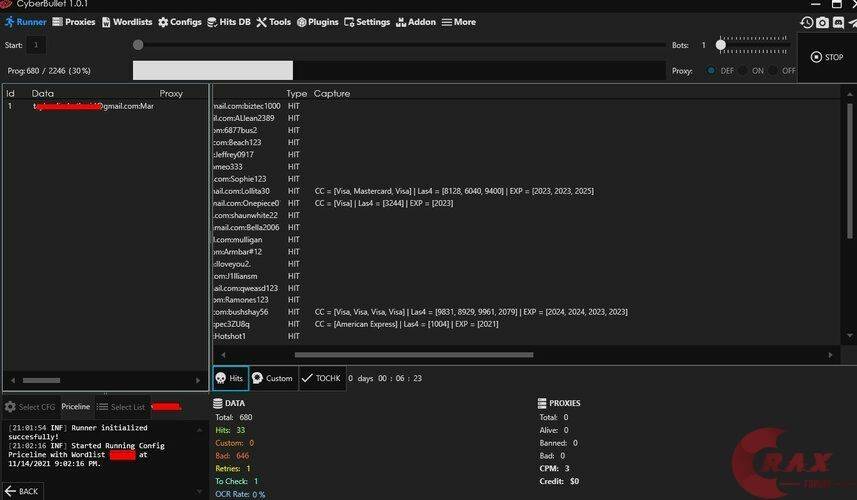Image resolution: width=857 pixels, height=500 pixels.
Task: Open the Wordlists section
Action: point(127,22)
